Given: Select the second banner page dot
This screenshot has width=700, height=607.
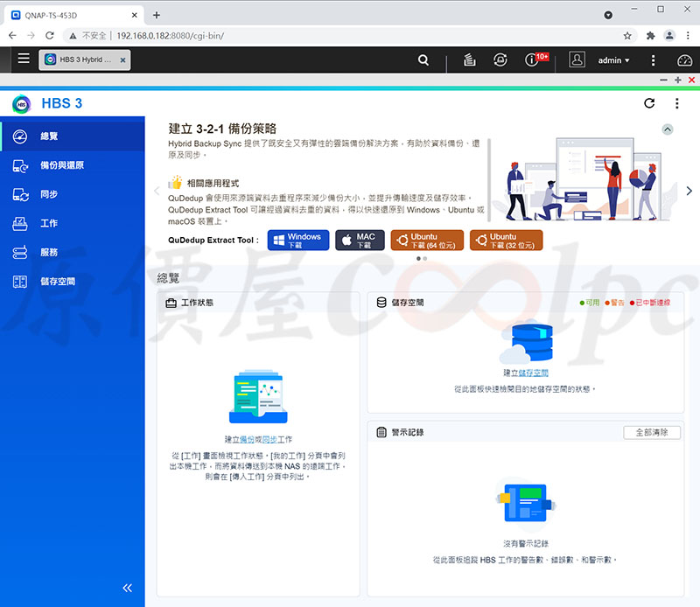Looking at the screenshot, I should coord(425,258).
